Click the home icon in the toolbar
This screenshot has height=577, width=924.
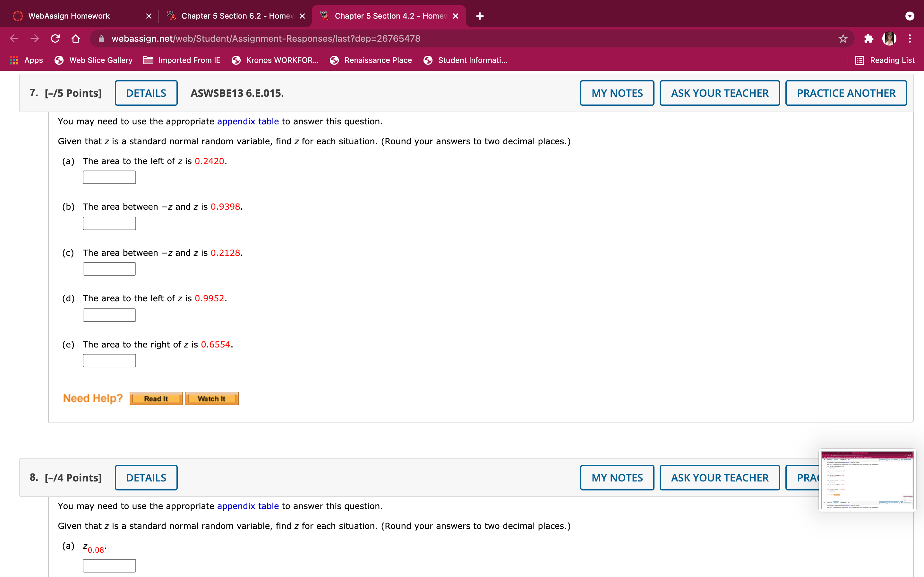[76, 38]
